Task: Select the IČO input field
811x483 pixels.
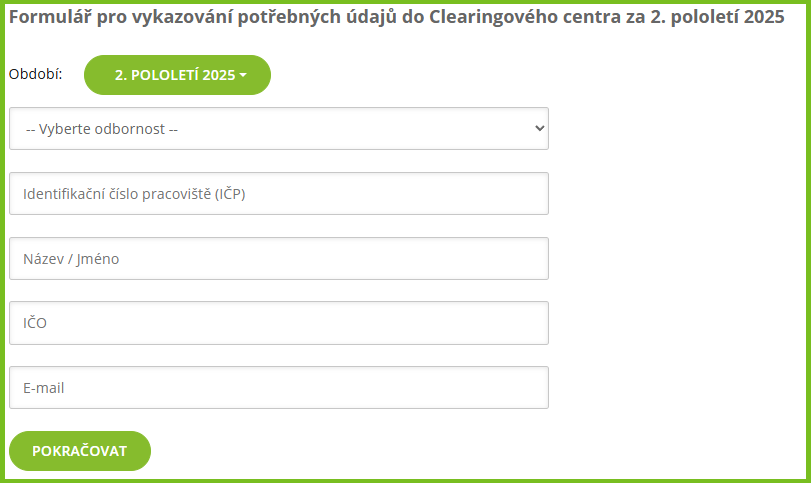Action: click(x=279, y=323)
